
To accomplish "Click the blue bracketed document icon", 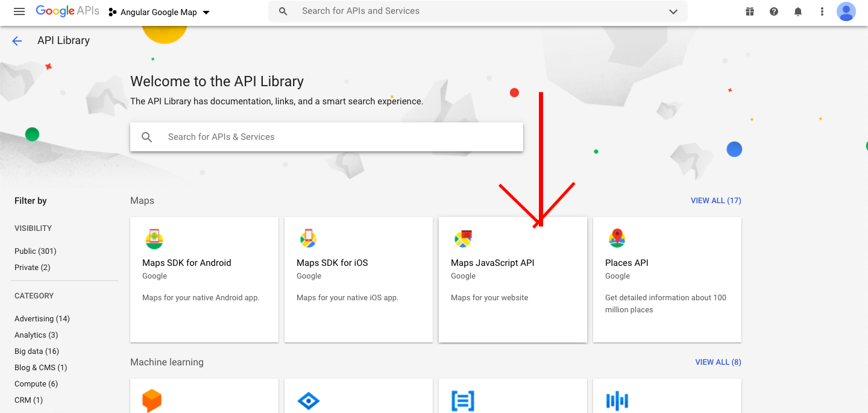I will 463,401.
